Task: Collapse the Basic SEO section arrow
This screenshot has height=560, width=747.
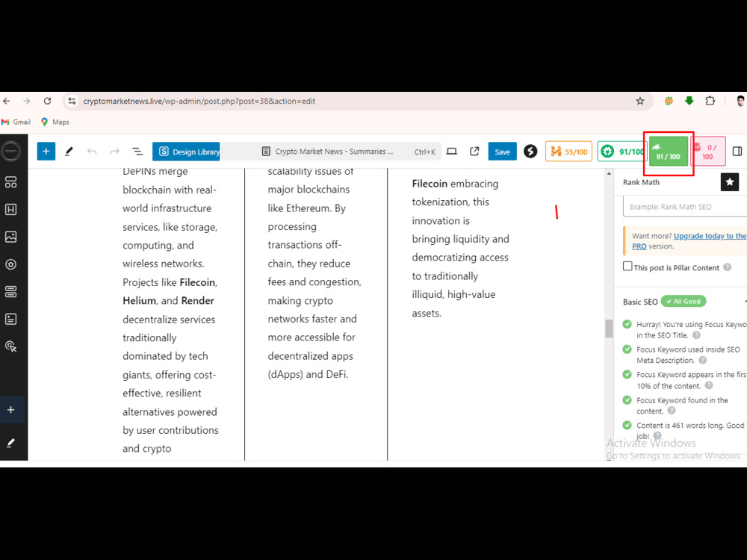Action: (x=745, y=302)
